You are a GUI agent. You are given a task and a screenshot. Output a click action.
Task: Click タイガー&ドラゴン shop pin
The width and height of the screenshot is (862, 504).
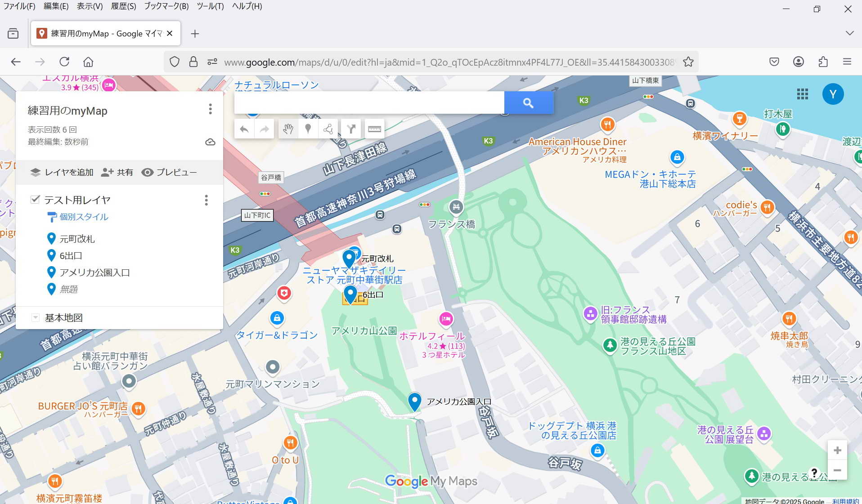coord(277,318)
